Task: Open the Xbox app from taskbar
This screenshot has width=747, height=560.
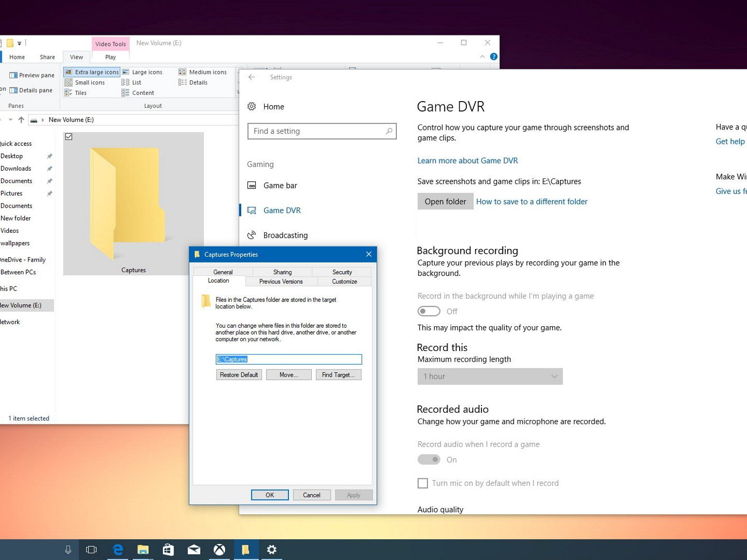Action: pos(219,549)
